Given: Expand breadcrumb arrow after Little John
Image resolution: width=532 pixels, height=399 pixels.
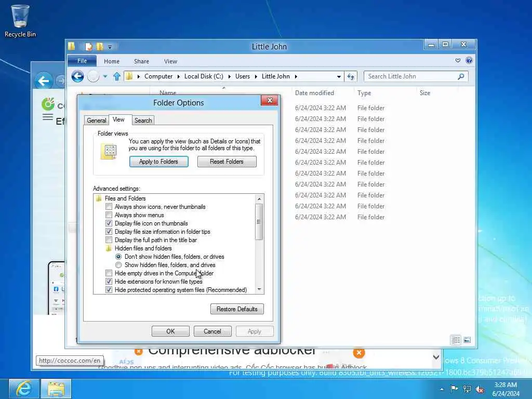Looking at the screenshot, I should [x=296, y=77].
